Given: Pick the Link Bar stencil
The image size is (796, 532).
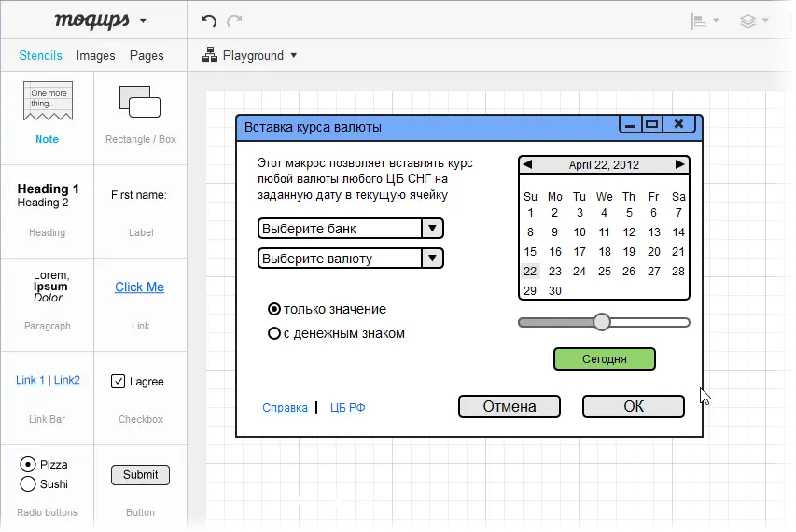Looking at the screenshot, I should [x=48, y=398].
